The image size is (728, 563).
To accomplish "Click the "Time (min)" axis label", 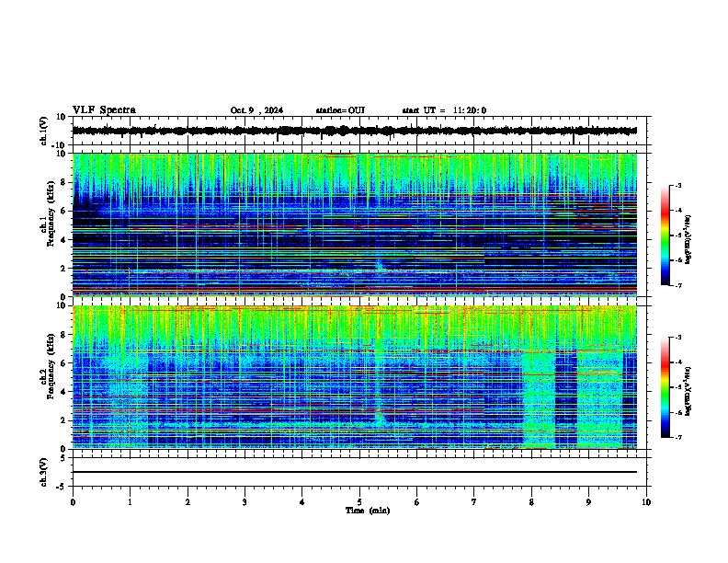I will click(x=368, y=511).
